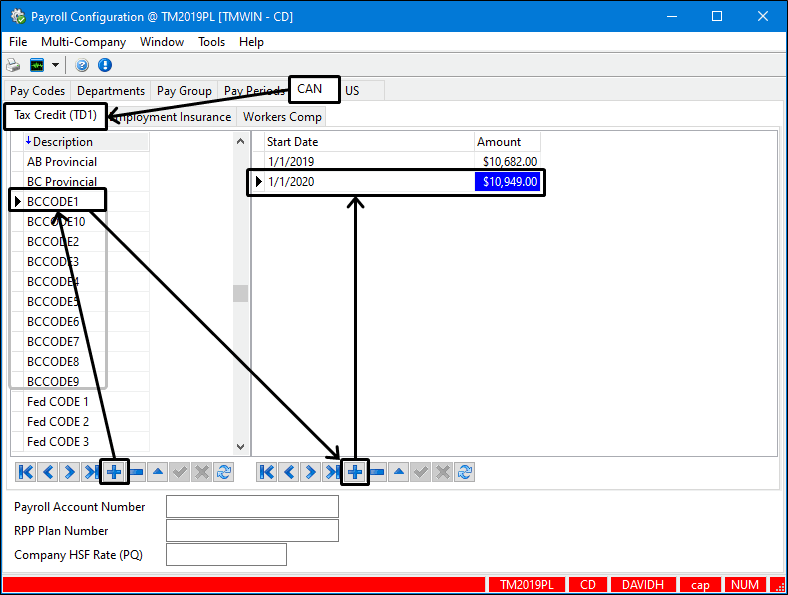Screen dimensions: 788x595
Task: Click Description list scroll up arrow
Action: point(241,142)
